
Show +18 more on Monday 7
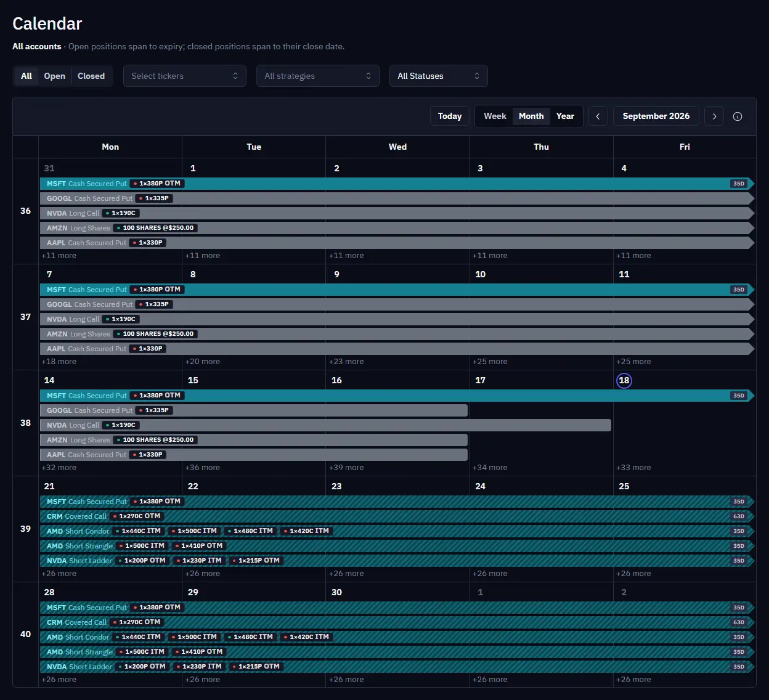59,362
